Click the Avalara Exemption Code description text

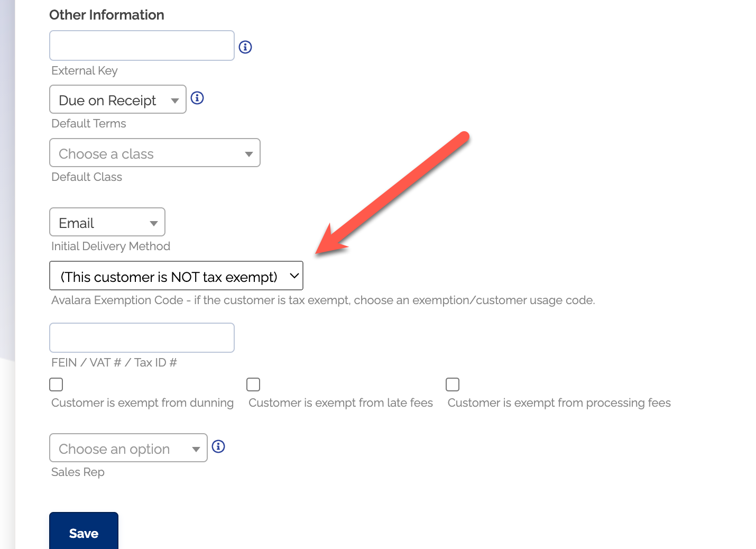click(323, 300)
